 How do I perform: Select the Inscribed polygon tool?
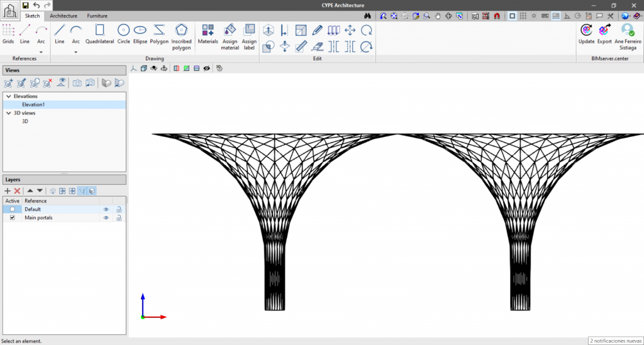(181, 34)
